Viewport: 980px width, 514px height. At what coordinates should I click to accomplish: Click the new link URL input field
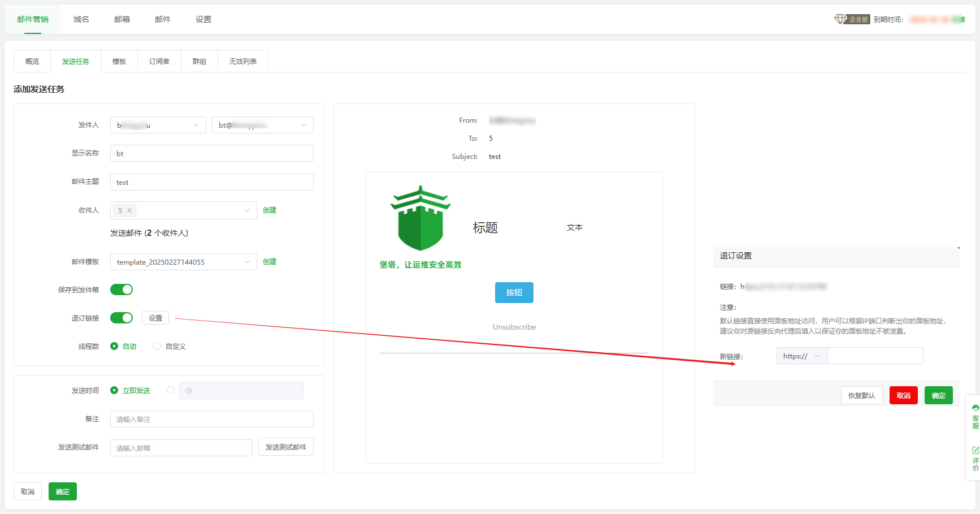click(x=875, y=356)
